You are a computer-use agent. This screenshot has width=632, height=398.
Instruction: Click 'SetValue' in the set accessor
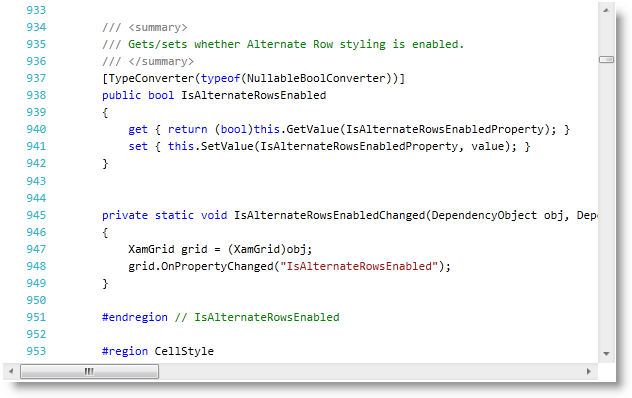tap(227, 146)
